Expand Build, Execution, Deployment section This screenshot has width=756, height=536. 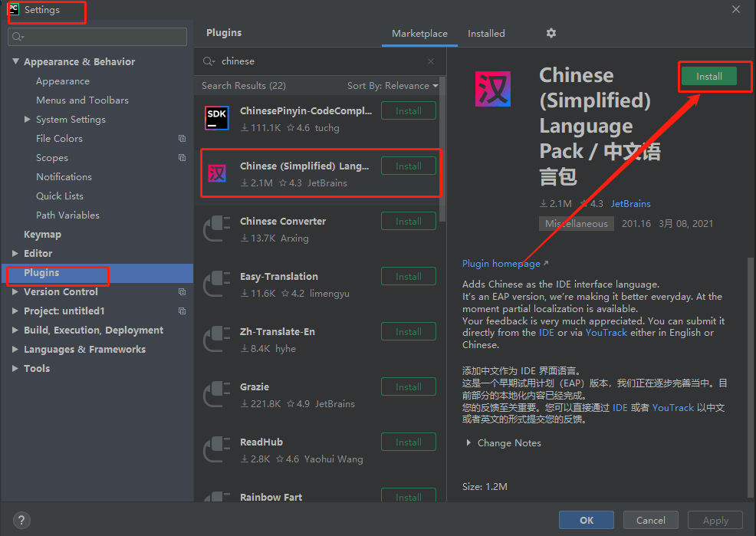tap(15, 330)
